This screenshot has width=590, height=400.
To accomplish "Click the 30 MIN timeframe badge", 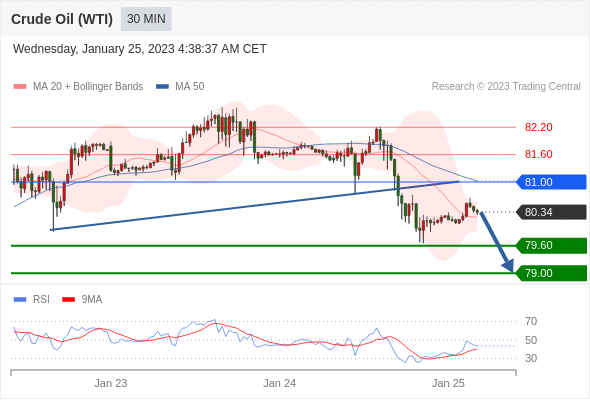I will coord(146,19).
